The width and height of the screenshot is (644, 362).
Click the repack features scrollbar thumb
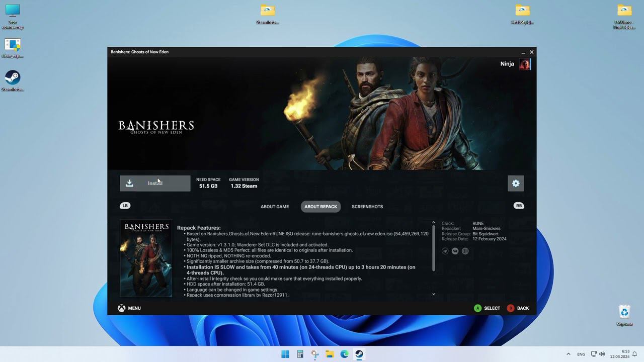point(433,247)
